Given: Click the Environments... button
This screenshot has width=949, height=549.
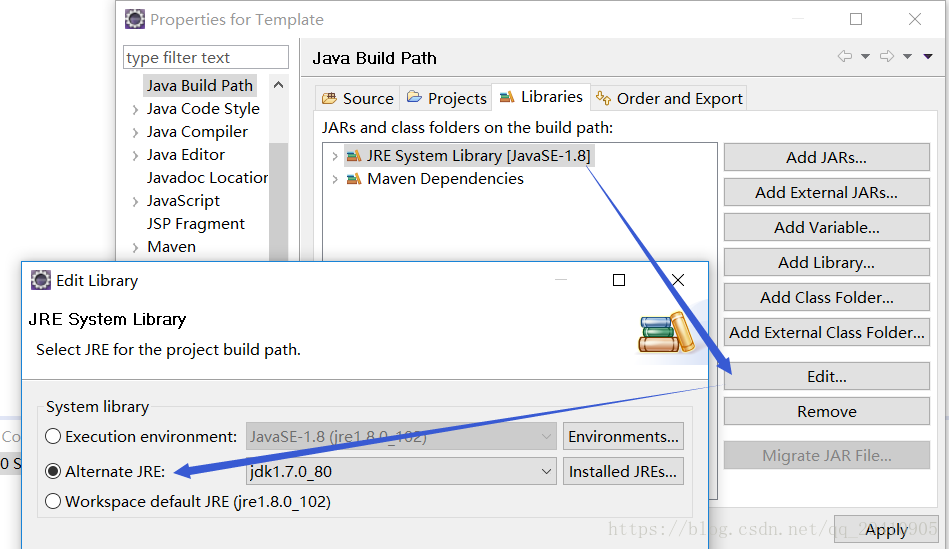Looking at the screenshot, I should [x=623, y=436].
